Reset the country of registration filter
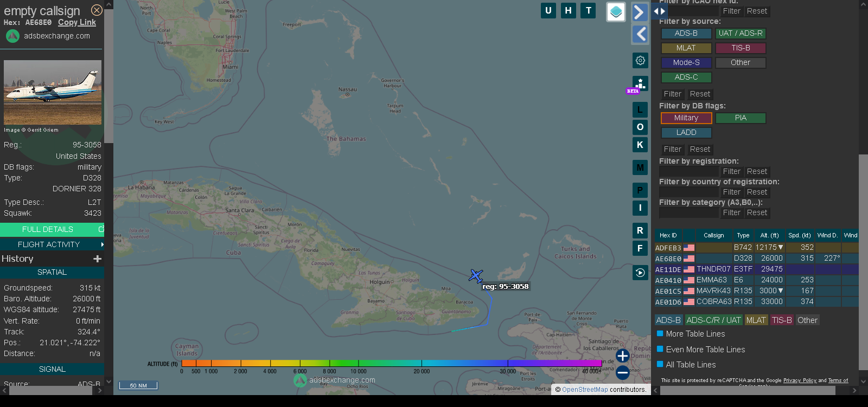 click(x=757, y=192)
